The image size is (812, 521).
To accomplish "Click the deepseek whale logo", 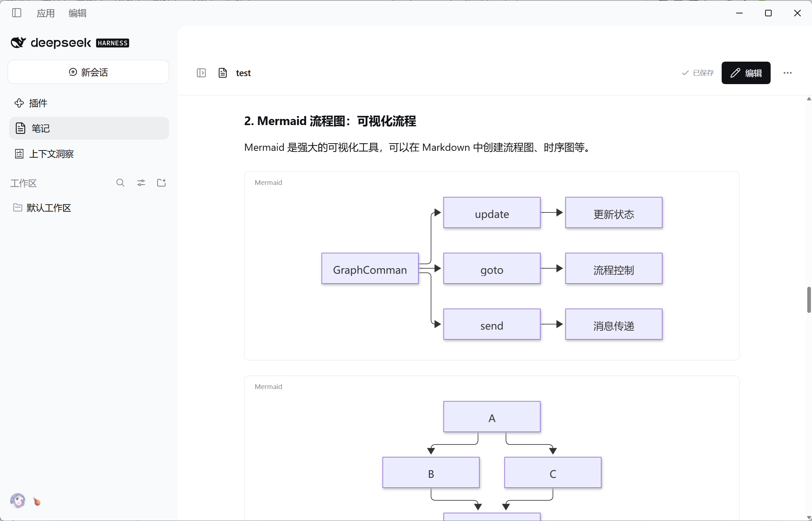I will [18, 42].
